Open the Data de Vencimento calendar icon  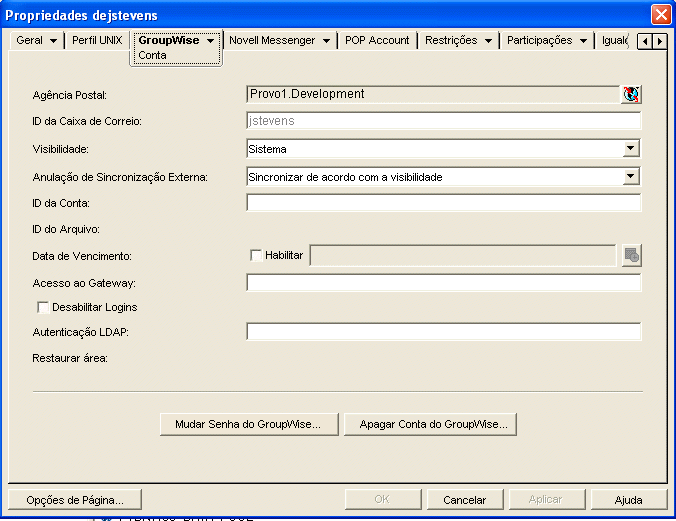tap(631, 256)
